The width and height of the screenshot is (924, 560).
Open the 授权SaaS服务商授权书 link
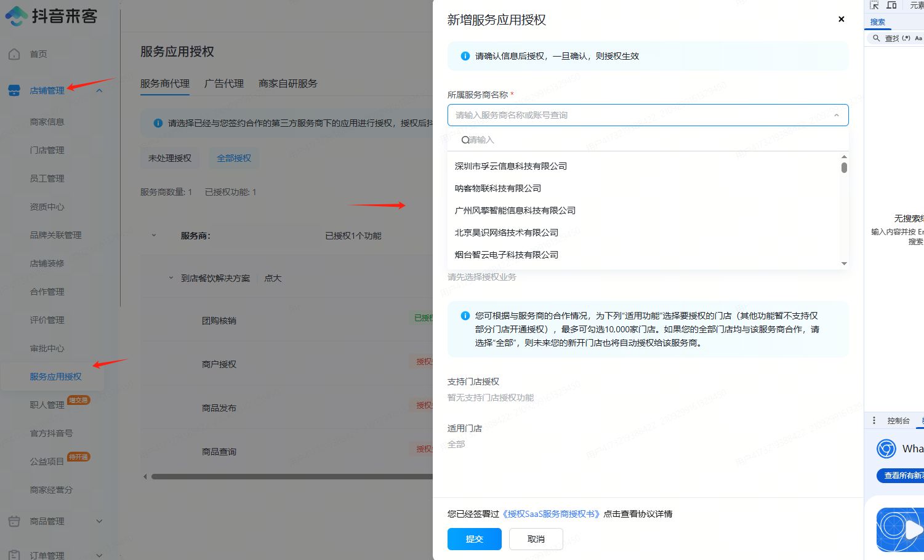tap(551, 514)
